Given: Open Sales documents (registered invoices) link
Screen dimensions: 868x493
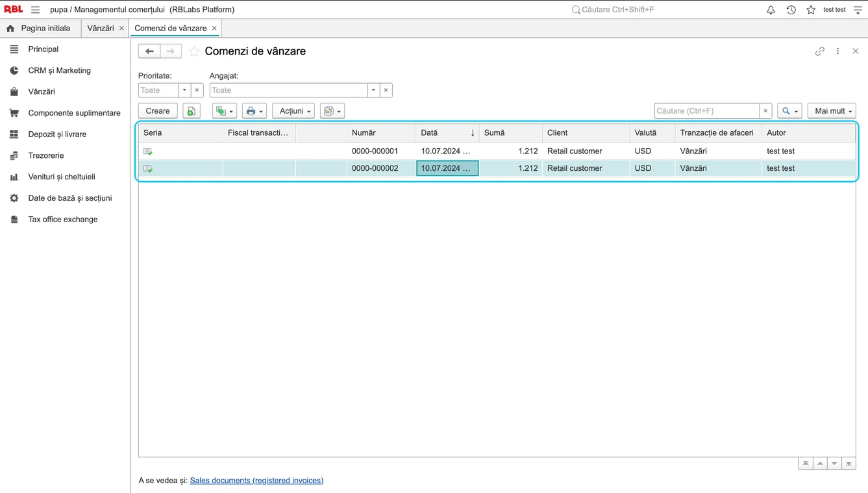Looking at the screenshot, I should pyautogui.click(x=256, y=481).
